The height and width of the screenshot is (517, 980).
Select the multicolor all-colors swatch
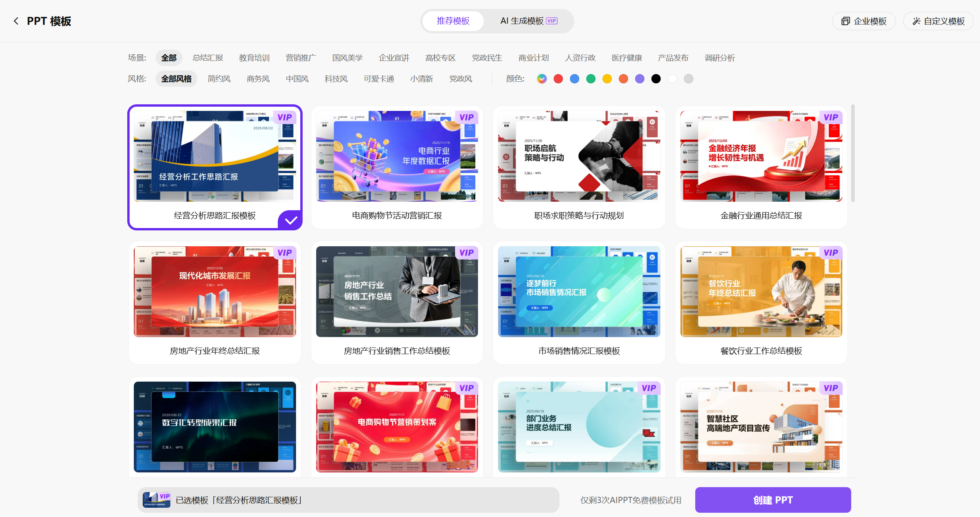click(x=542, y=79)
